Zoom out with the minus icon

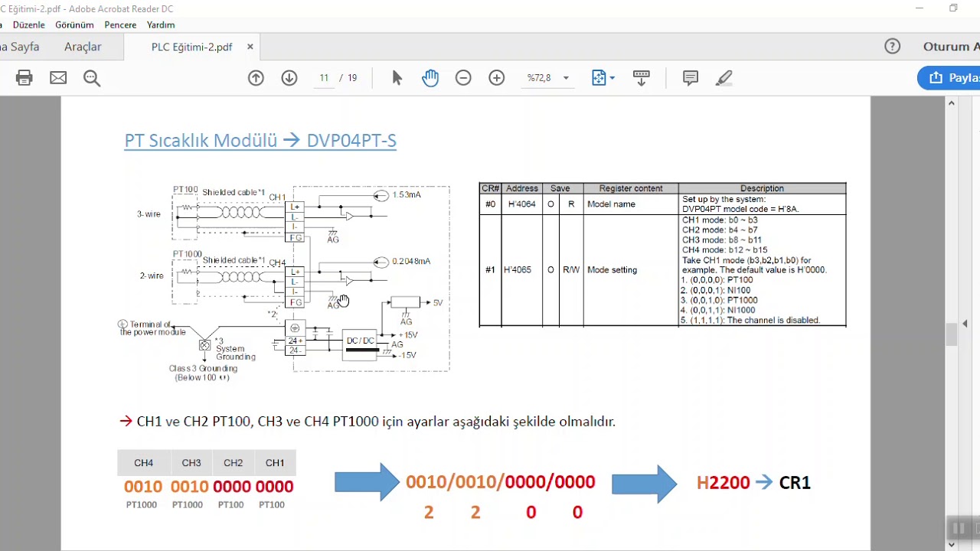click(463, 77)
